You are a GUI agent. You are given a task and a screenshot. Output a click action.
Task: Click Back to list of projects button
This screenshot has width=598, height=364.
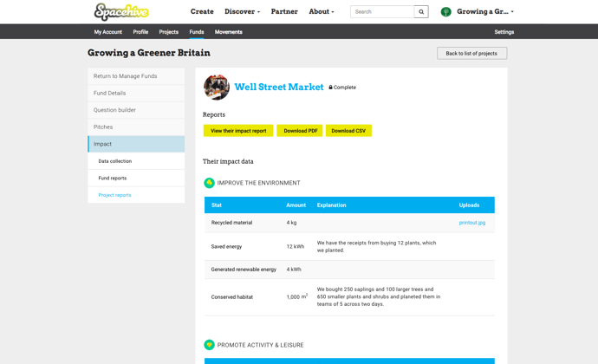pyautogui.click(x=471, y=54)
